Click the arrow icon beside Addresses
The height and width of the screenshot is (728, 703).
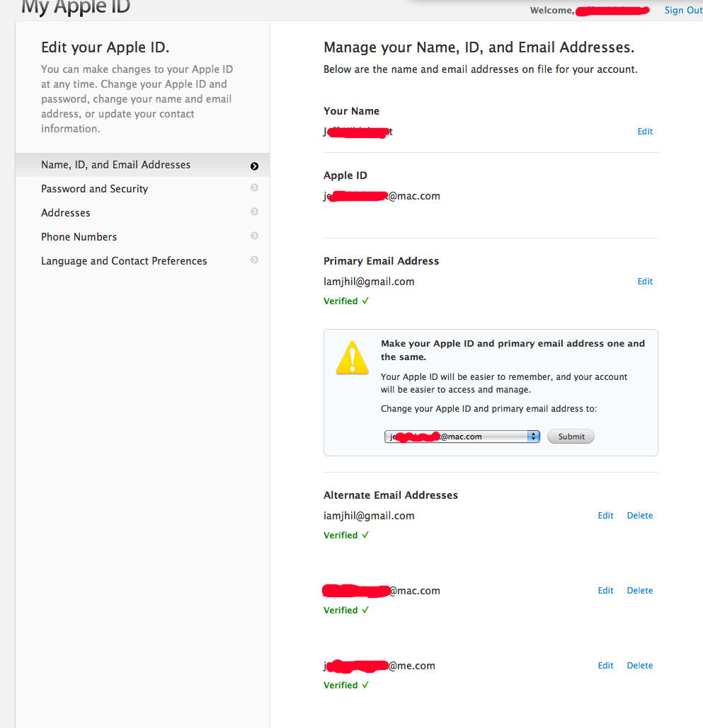(x=254, y=212)
